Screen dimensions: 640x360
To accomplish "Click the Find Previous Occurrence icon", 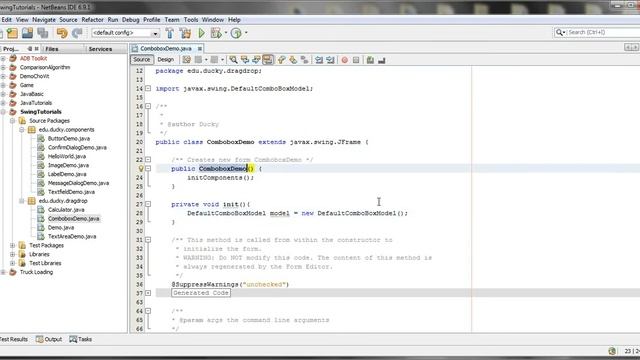I will tap(245, 60).
